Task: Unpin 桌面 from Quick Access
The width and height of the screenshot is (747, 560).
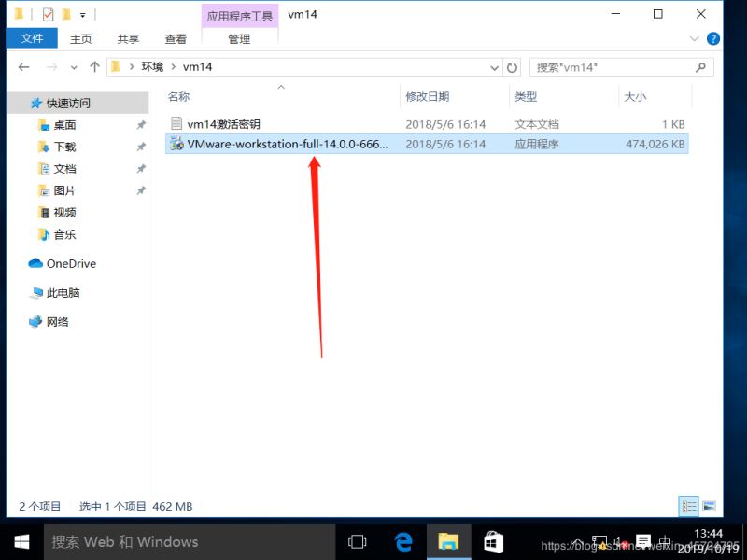Action: pos(140,124)
